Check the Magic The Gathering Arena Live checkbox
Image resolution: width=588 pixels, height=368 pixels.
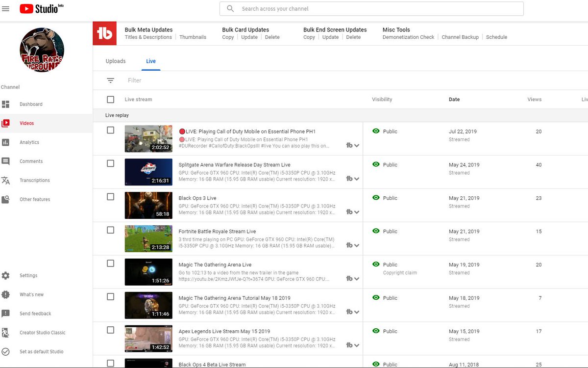click(111, 263)
